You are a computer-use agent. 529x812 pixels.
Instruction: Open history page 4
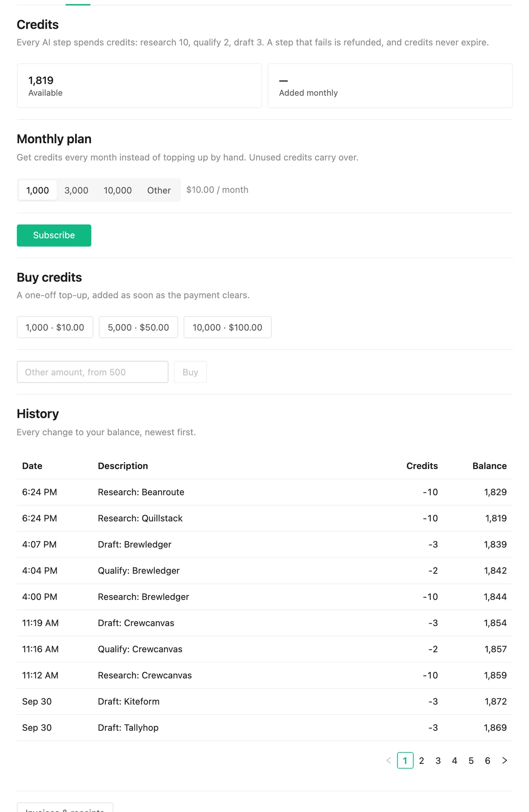455,760
